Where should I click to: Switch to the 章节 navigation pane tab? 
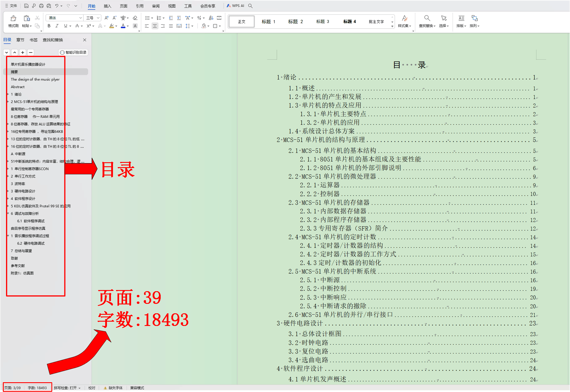click(20, 40)
